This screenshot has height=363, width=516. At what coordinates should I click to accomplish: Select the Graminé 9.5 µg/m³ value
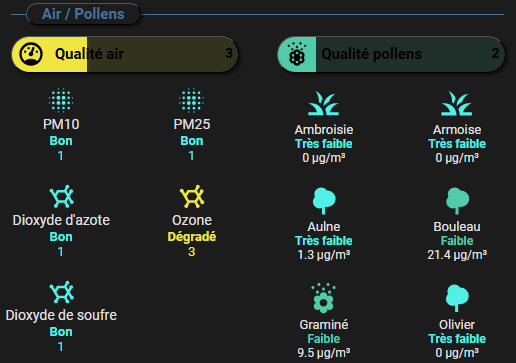(324, 352)
